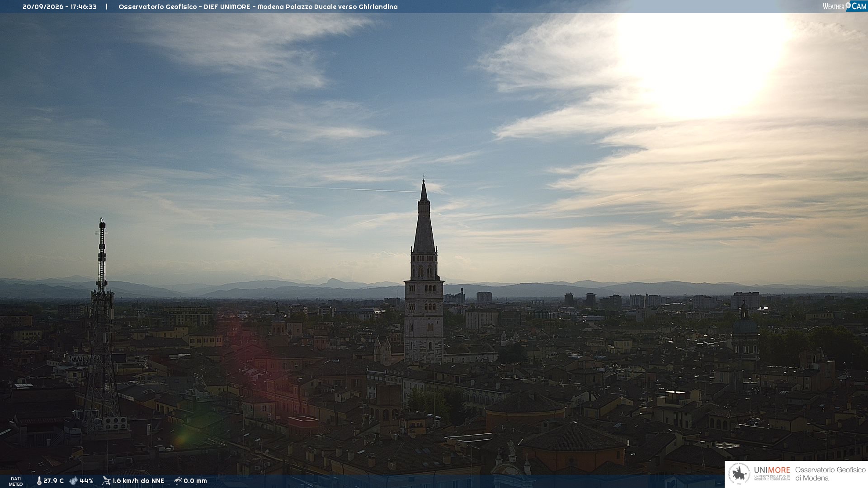Click the DATI METEO label
Viewport: 868px width, 488px height.
(16, 481)
